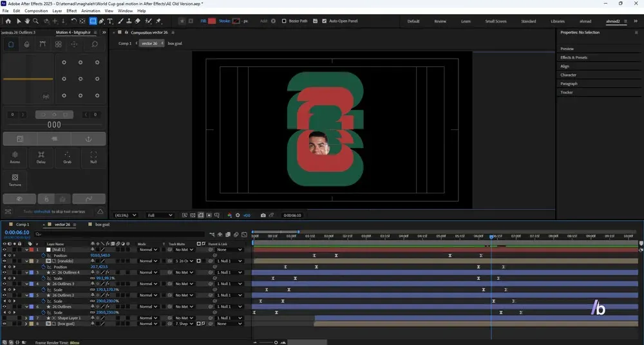Open the Animation menu
The image size is (644, 345).
pyautogui.click(x=90, y=11)
